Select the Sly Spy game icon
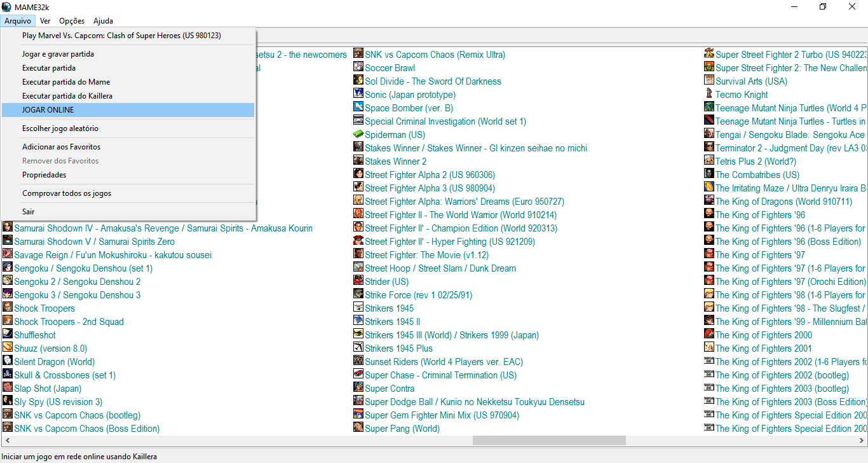This screenshot has width=868, height=463. pyautogui.click(x=8, y=401)
